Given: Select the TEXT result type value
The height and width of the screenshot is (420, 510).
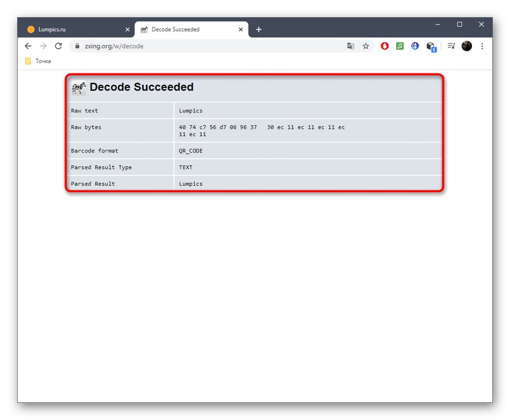Looking at the screenshot, I should tap(185, 167).
